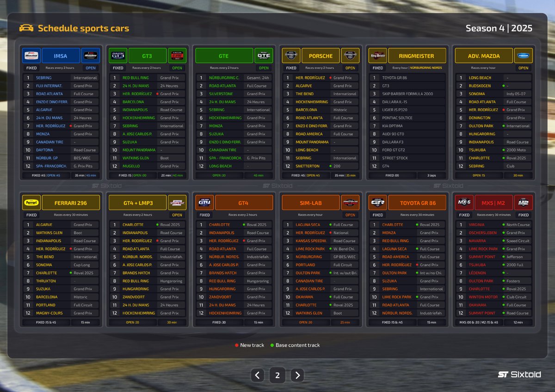
Task: Click the car icon next to Schedule sports cars
Action: pos(26,28)
